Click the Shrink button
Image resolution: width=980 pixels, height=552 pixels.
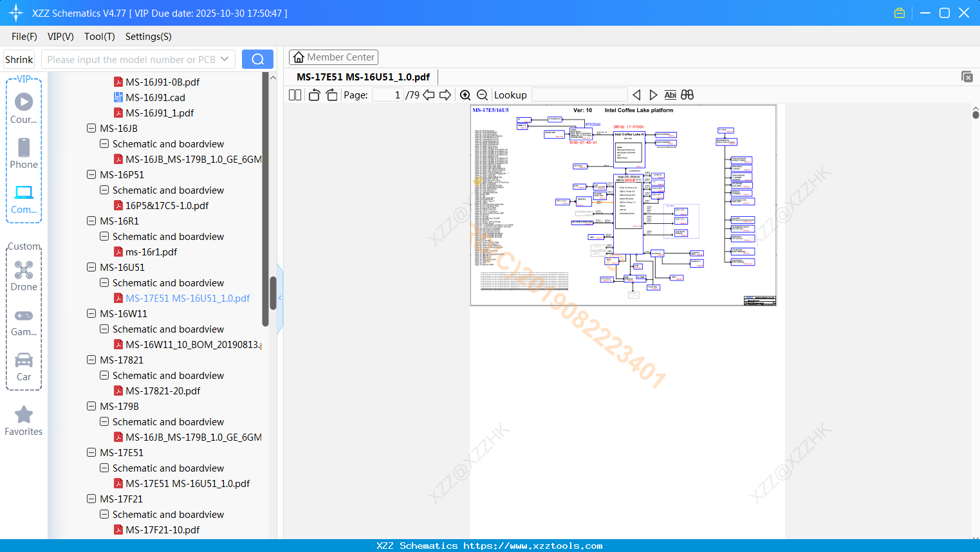[x=19, y=59]
